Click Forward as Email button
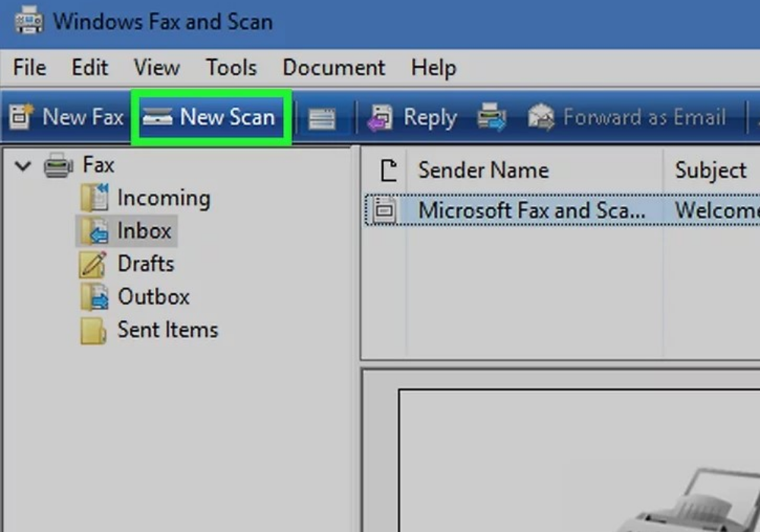The image size is (760, 532). (x=627, y=117)
